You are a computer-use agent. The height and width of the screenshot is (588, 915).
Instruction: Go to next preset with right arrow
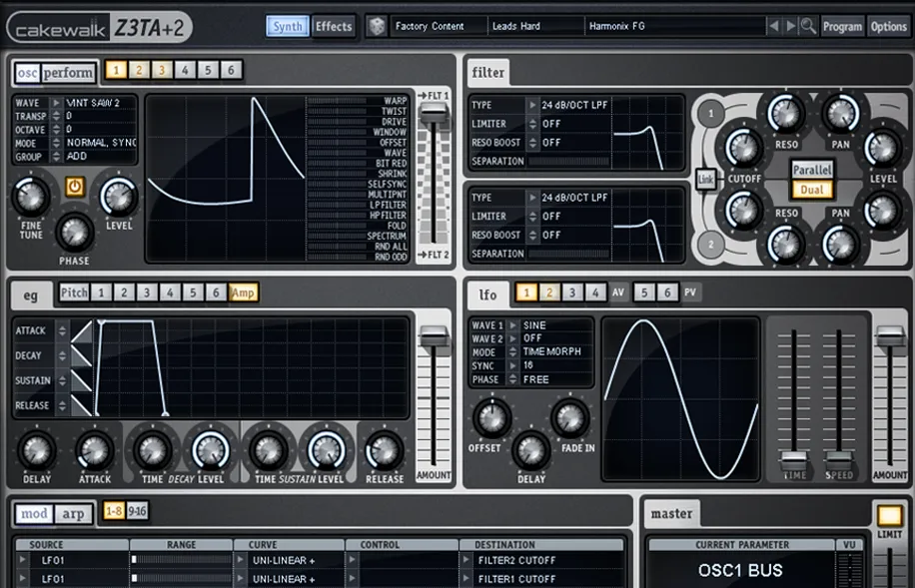pyautogui.click(x=791, y=26)
